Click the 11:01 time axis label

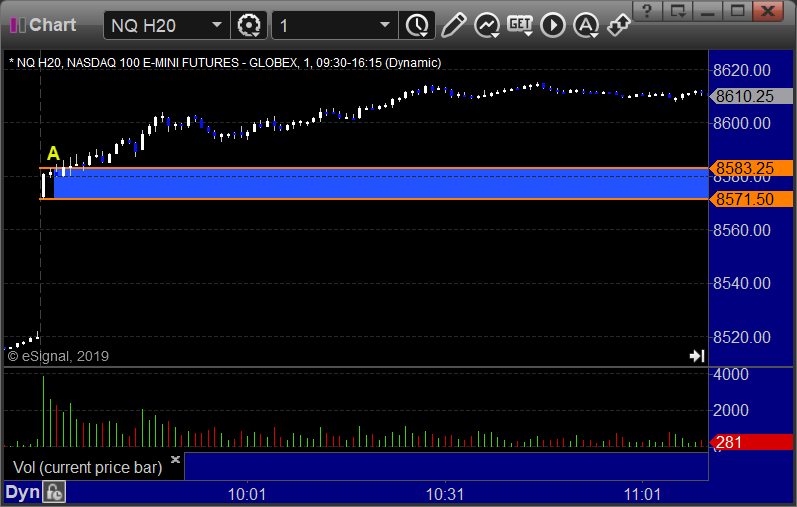tap(642, 494)
